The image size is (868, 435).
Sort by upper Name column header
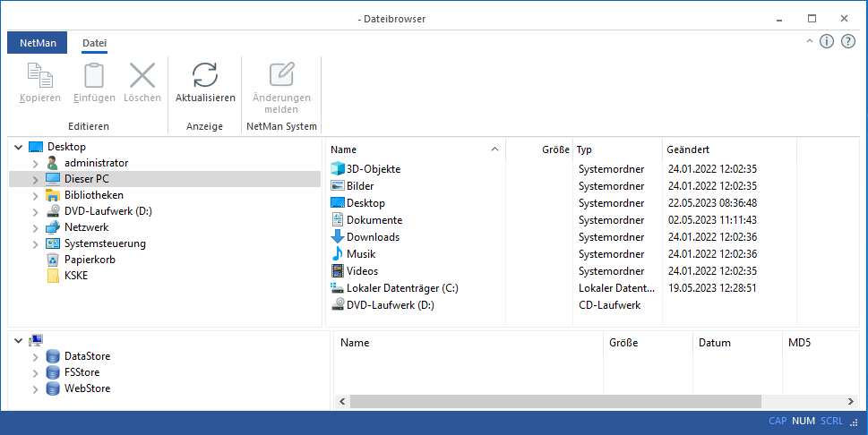[x=416, y=149]
